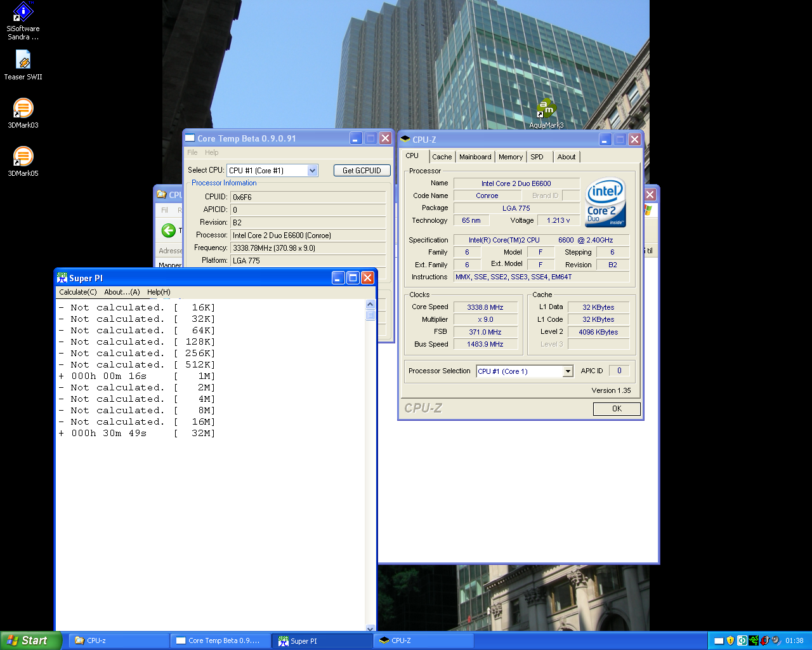
Task: Click the green Back arrow in the Explorer window
Action: [x=168, y=230]
